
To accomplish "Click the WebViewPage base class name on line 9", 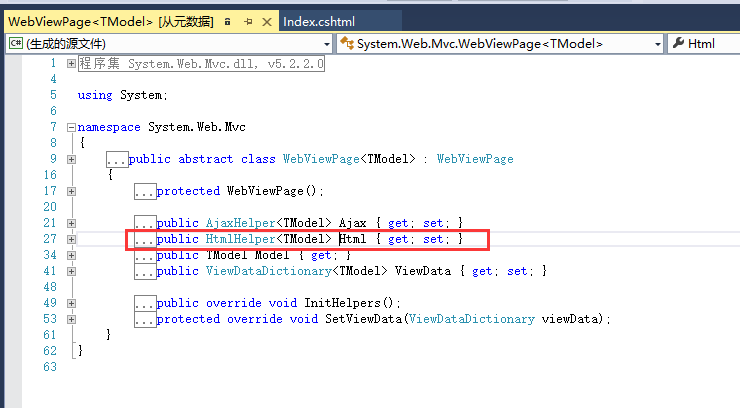I will [475, 159].
